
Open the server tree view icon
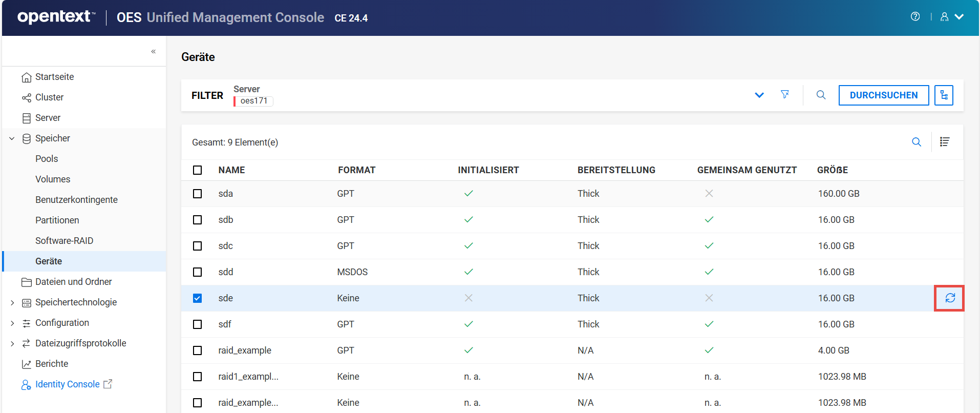943,95
